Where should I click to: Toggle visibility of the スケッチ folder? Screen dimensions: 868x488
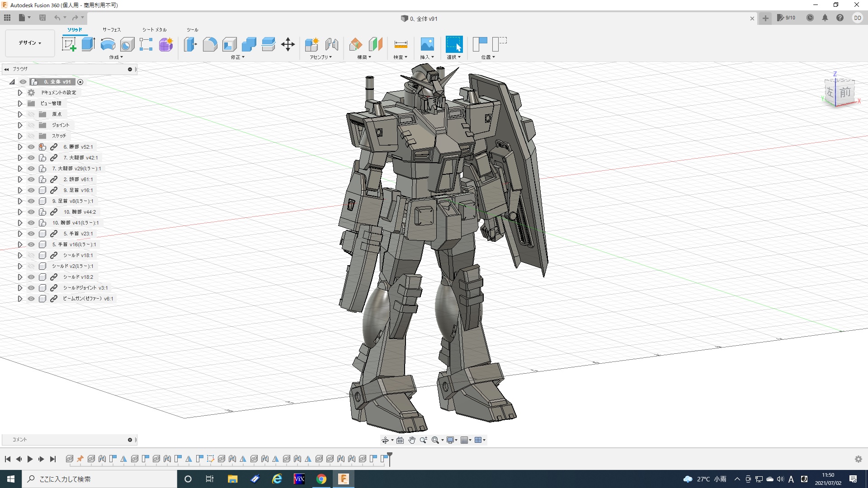pyautogui.click(x=31, y=136)
